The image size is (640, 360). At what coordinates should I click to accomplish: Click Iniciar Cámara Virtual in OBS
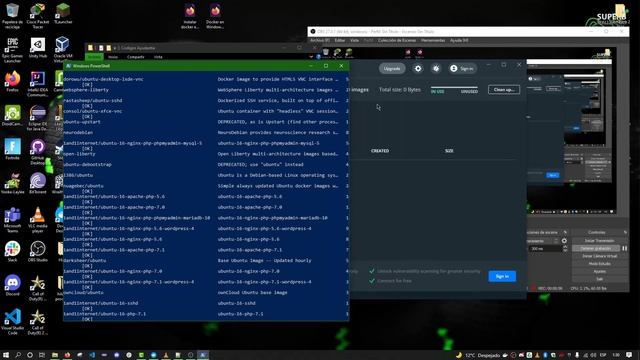coord(600,256)
